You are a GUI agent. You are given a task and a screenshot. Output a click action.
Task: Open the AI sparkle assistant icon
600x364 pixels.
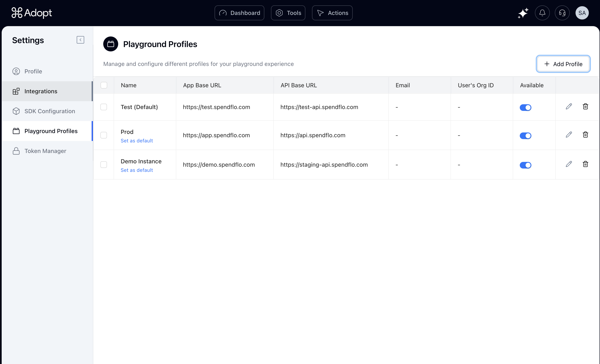coord(523,13)
